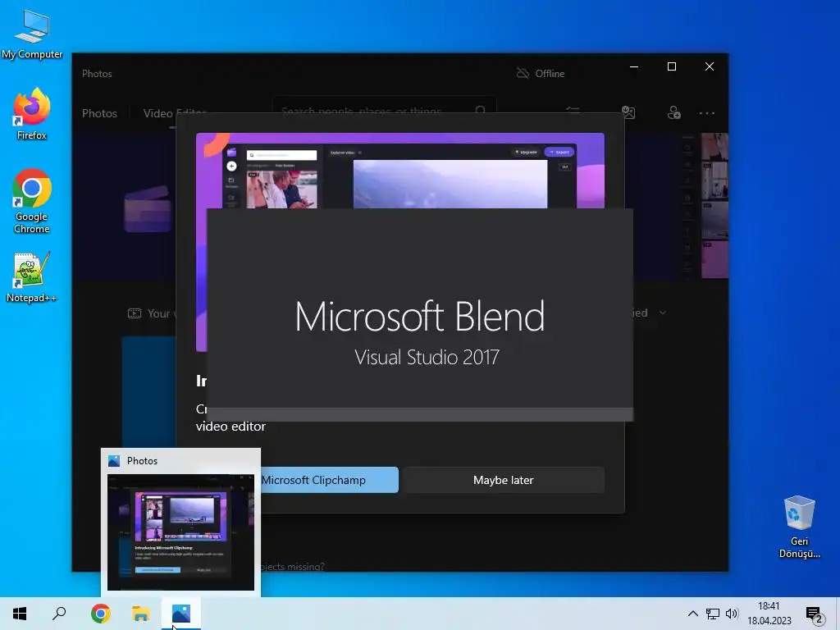This screenshot has height=630, width=840.
Task: Open the three-dots more menu in Photos
Action: (706, 113)
